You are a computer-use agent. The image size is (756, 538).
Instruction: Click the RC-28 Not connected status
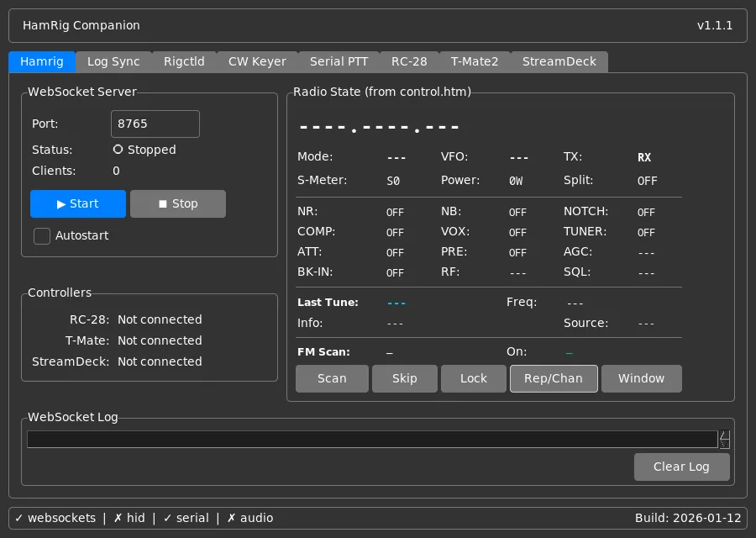(x=160, y=319)
